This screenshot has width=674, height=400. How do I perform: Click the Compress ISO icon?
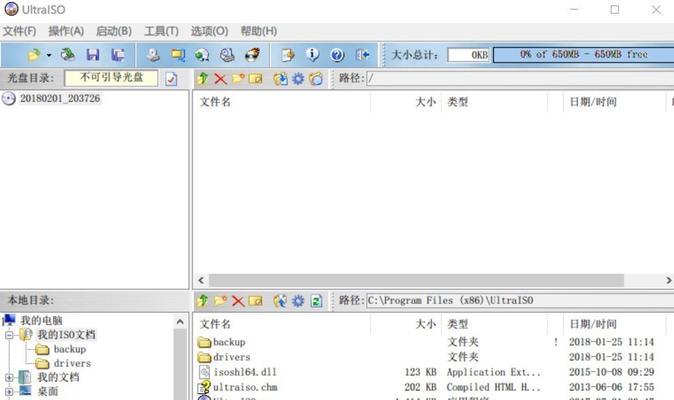click(178, 55)
